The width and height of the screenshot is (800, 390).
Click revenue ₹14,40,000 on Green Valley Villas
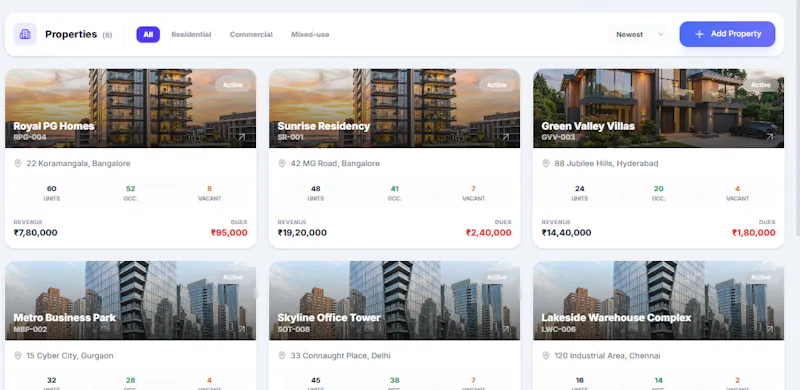pos(566,233)
